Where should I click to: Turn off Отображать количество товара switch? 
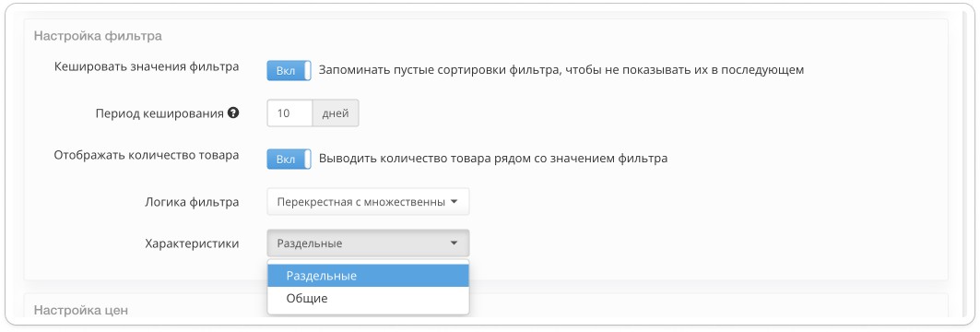pos(289,159)
